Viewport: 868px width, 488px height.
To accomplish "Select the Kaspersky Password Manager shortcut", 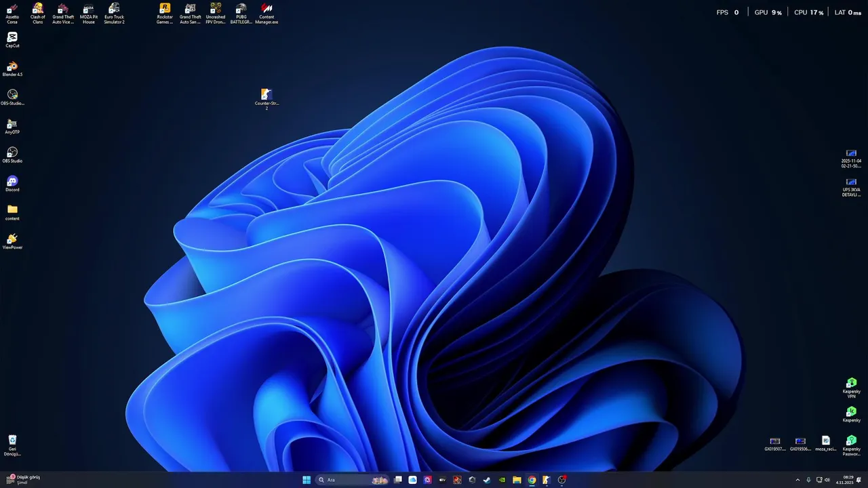I will (852, 445).
